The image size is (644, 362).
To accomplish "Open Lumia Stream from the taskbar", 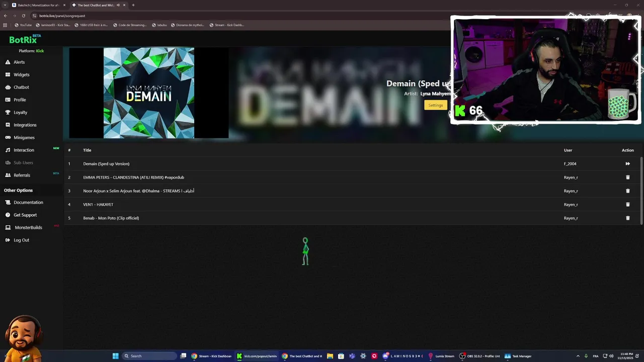I will (x=441, y=356).
